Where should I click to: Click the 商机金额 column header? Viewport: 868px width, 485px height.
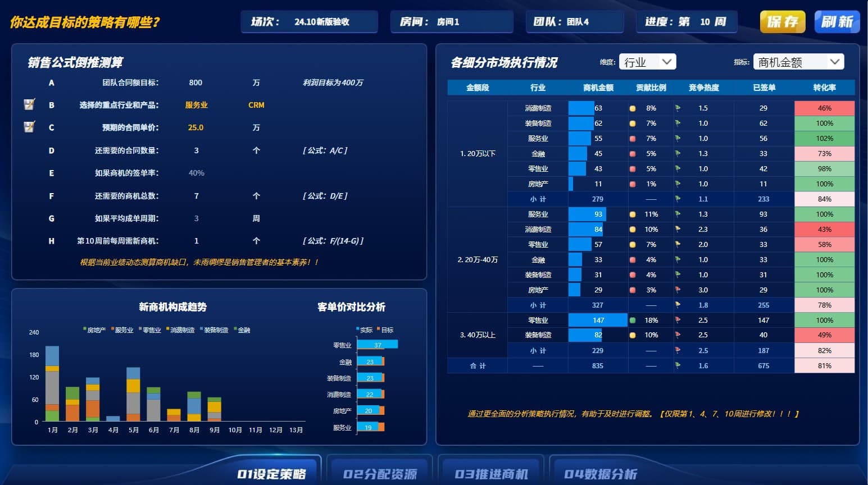click(x=598, y=88)
